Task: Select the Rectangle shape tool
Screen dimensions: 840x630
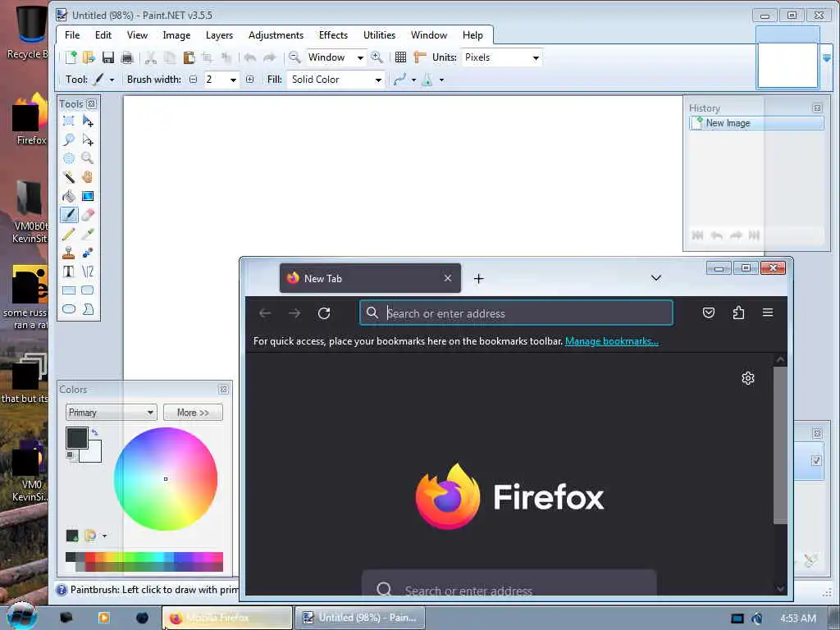Action: coord(69,290)
